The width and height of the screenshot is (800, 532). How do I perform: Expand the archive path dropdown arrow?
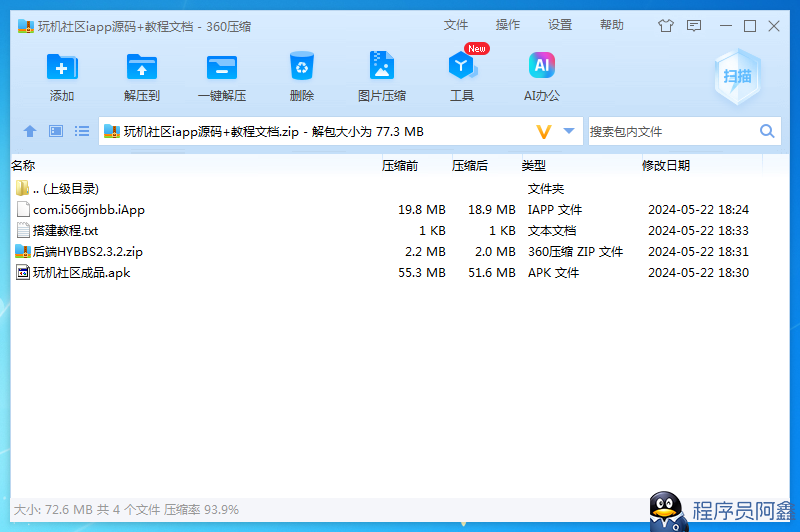click(x=569, y=131)
